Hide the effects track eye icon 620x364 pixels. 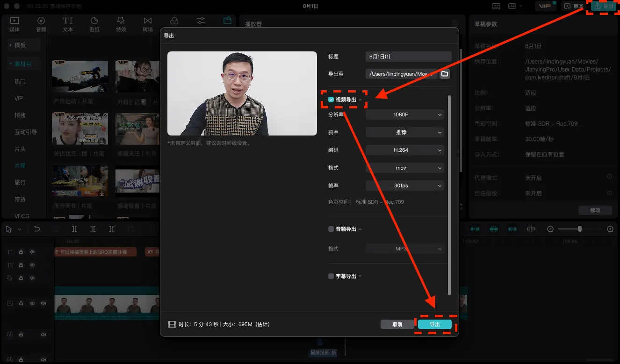[32, 278]
